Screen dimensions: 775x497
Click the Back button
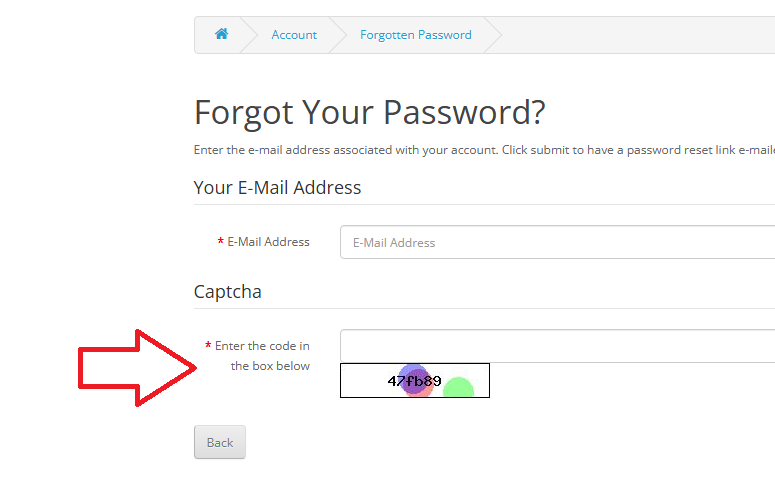click(220, 442)
